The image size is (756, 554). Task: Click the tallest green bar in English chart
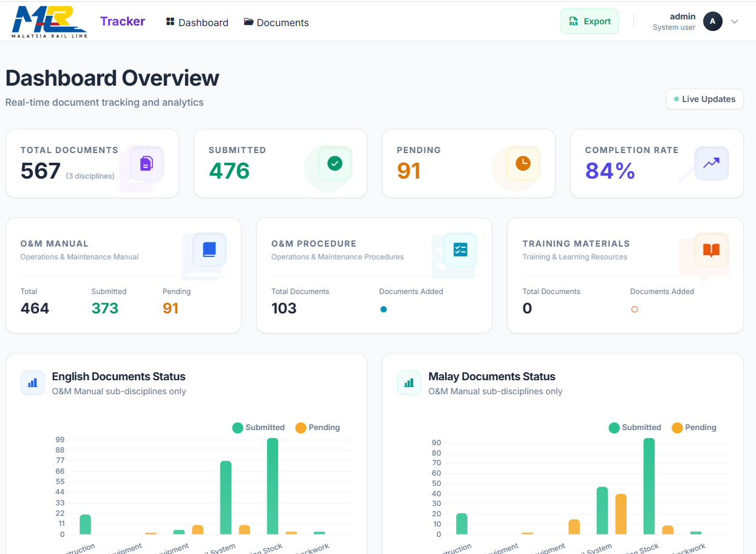pos(273,486)
